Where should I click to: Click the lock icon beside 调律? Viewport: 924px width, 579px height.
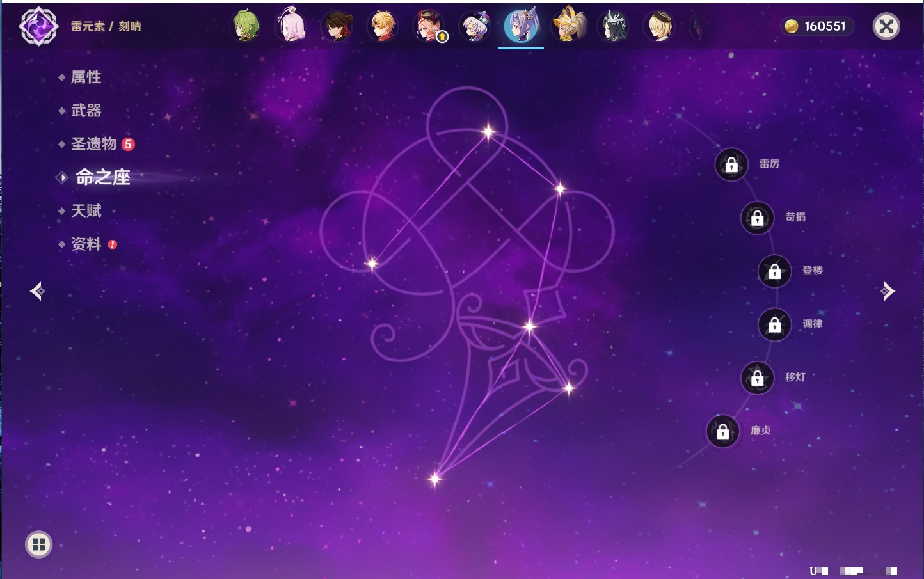coord(775,324)
